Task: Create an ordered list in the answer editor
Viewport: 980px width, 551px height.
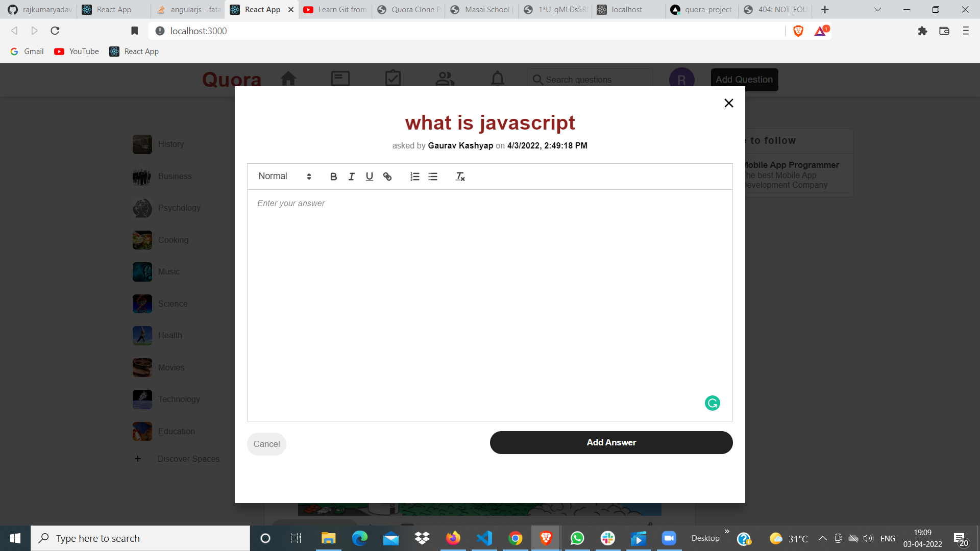Action: point(414,176)
